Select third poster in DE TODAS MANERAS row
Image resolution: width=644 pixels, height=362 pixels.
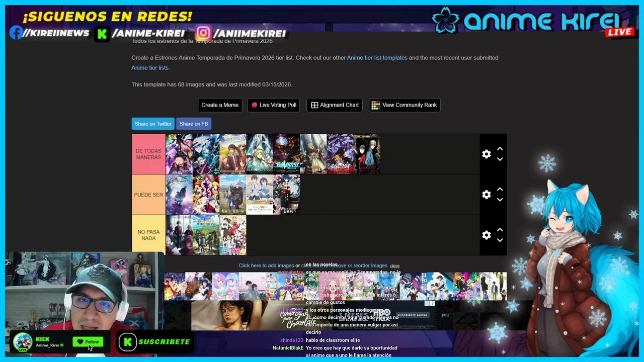point(232,154)
